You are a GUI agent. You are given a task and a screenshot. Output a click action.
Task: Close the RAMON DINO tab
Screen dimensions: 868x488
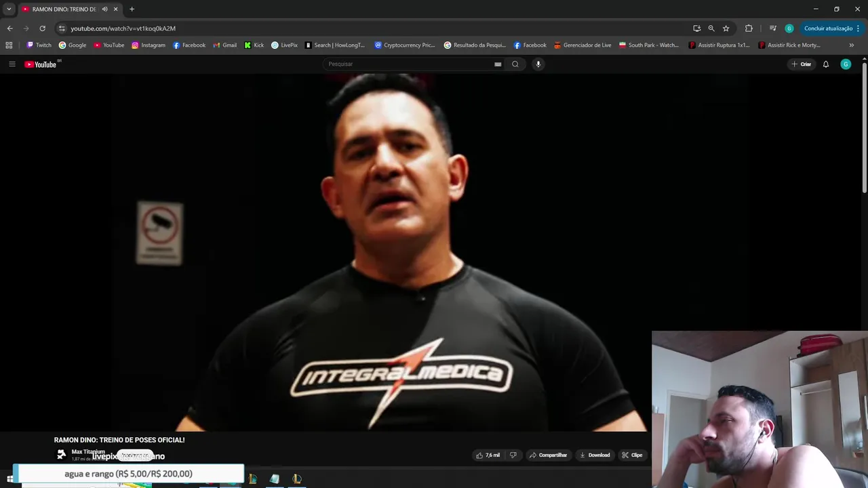tap(116, 9)
